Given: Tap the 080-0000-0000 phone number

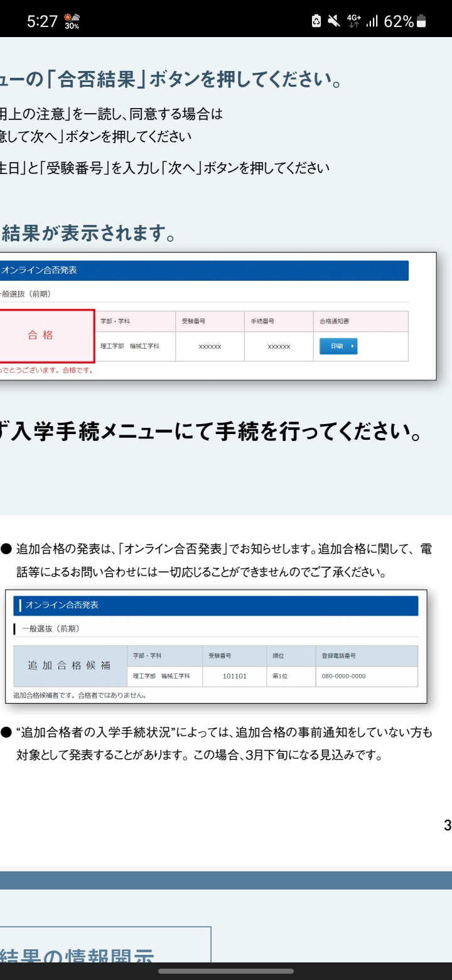Looking at the screenshot, I should 343,677.
